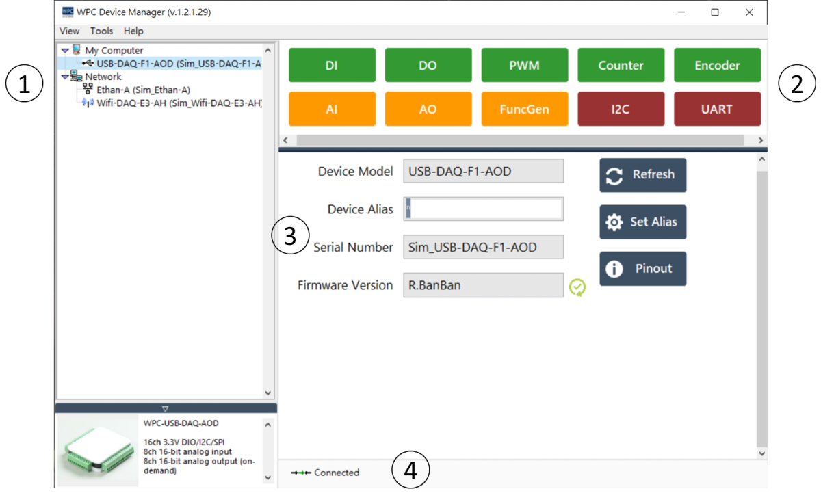This screenshot has width=821, height=504.
Task: Click left arrow of function scrollbar
Action: point(285,140)
